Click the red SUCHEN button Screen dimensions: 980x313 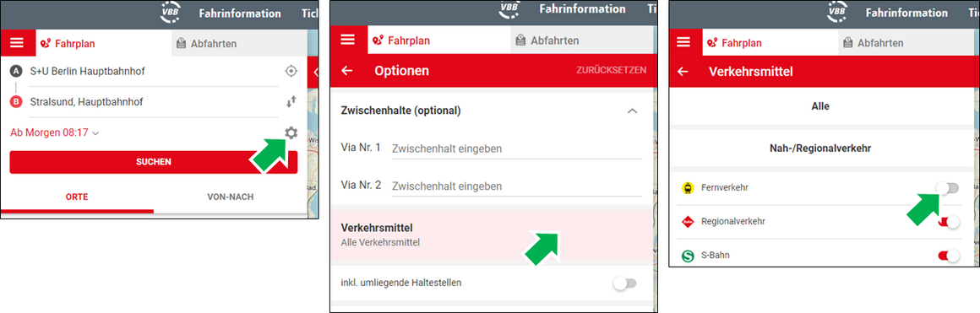(154, 162)
